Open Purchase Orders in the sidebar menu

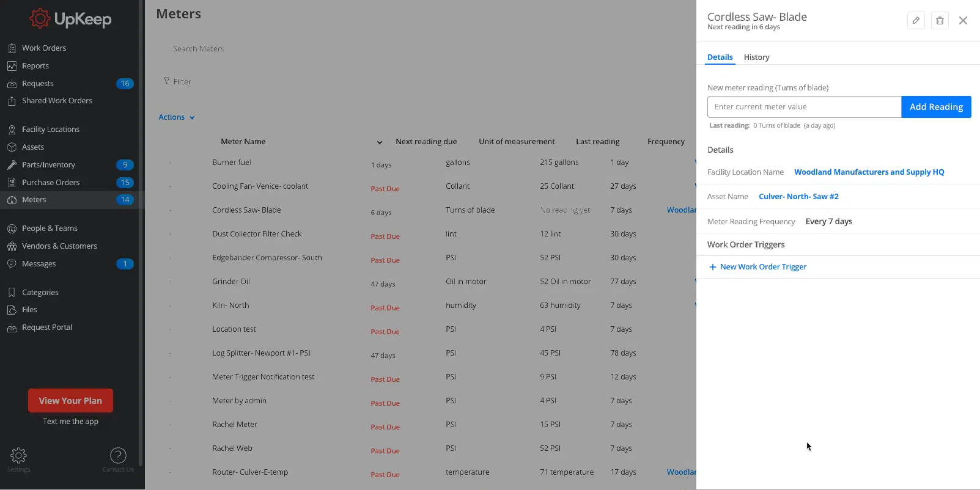point(51,183)
